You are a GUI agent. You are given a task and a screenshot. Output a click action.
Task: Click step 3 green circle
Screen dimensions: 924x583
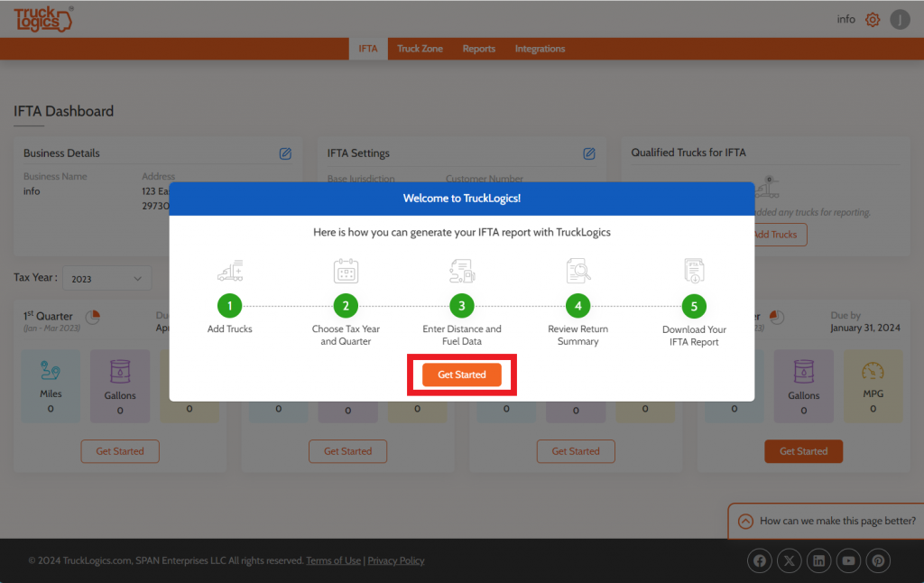[462, 306]
